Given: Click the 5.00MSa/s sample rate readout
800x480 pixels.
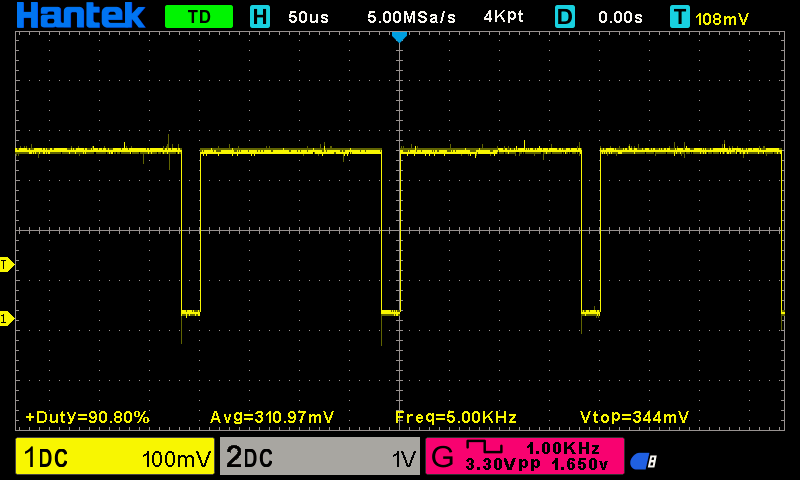Looking at the screenshot, I should point(410,17).
